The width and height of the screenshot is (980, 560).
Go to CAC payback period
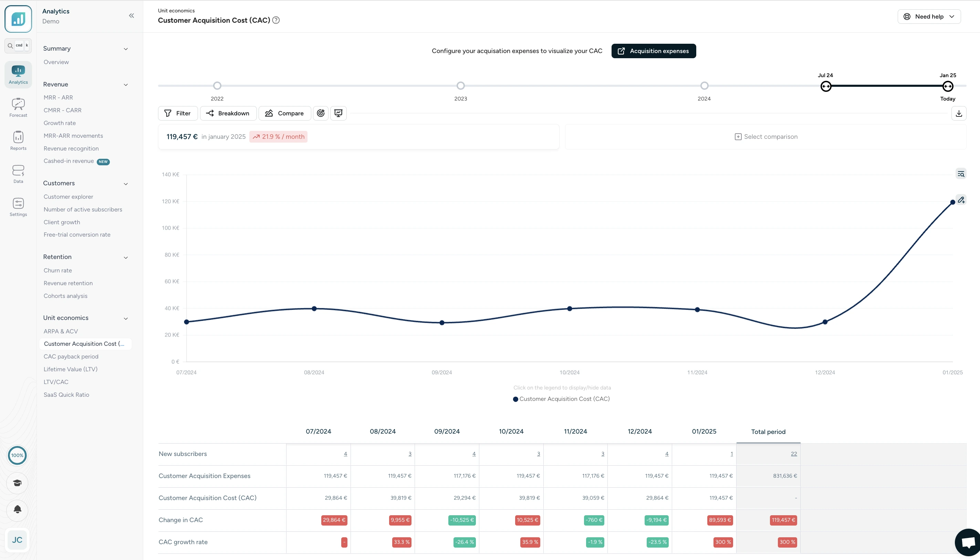pyautogui.click(x=71, y=356)
